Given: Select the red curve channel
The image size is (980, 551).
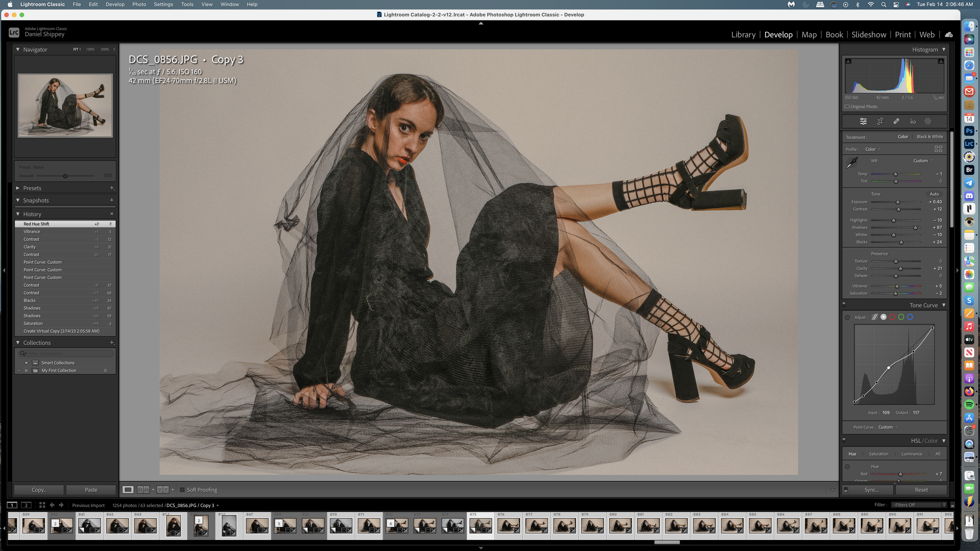Looking at the screenshot, I should click(x=892, y=317).
